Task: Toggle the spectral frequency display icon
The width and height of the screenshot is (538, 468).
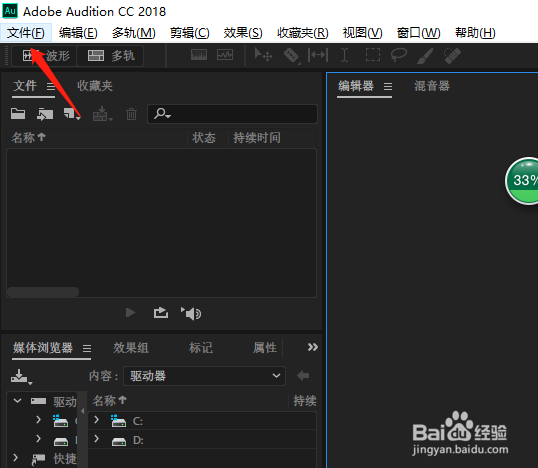Action: coord(199,55)
